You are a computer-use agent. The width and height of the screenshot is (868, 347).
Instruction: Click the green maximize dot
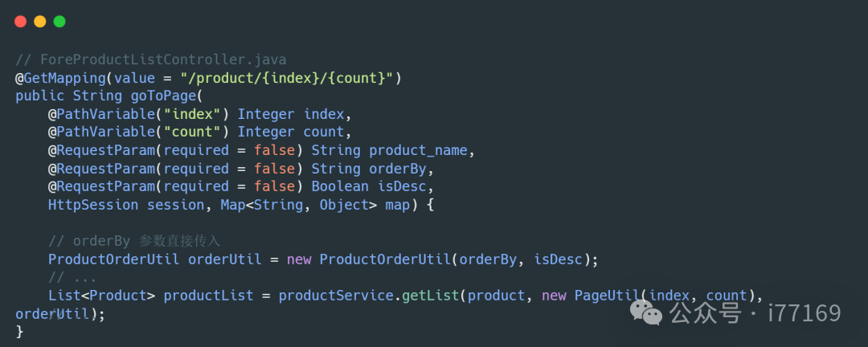pos(59,22)
